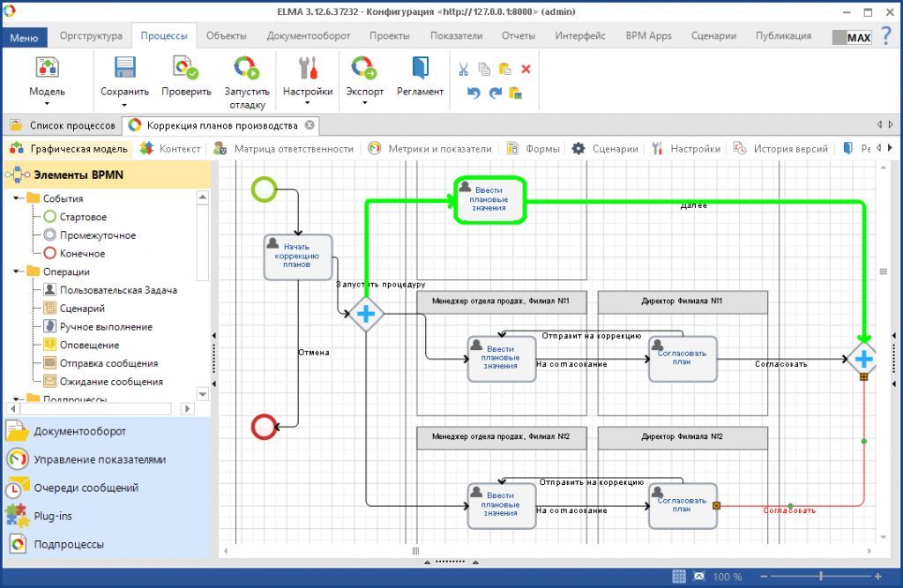Select the parallel gateway after Запустить процедуру
Image resolution: width=903 pixels, height=588 pixels.
tap(366, 314)
